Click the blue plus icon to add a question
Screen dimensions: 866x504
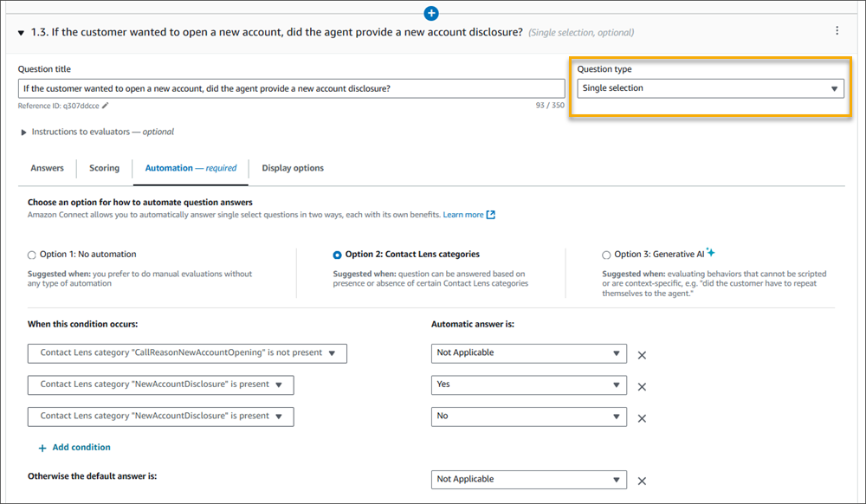(431, 13)
